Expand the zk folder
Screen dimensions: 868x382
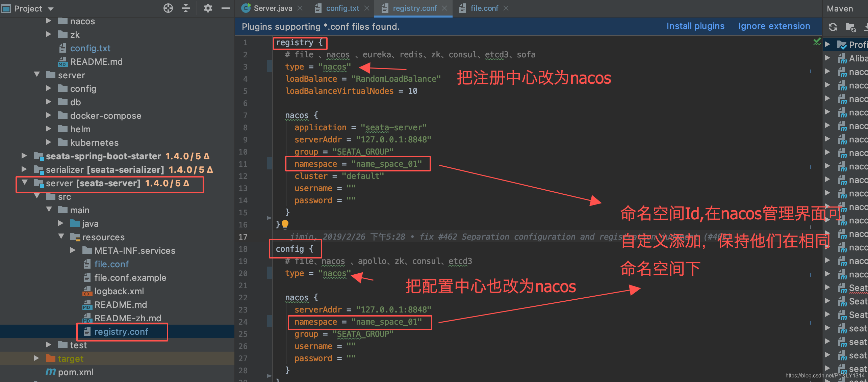click(x=48, y=34)
